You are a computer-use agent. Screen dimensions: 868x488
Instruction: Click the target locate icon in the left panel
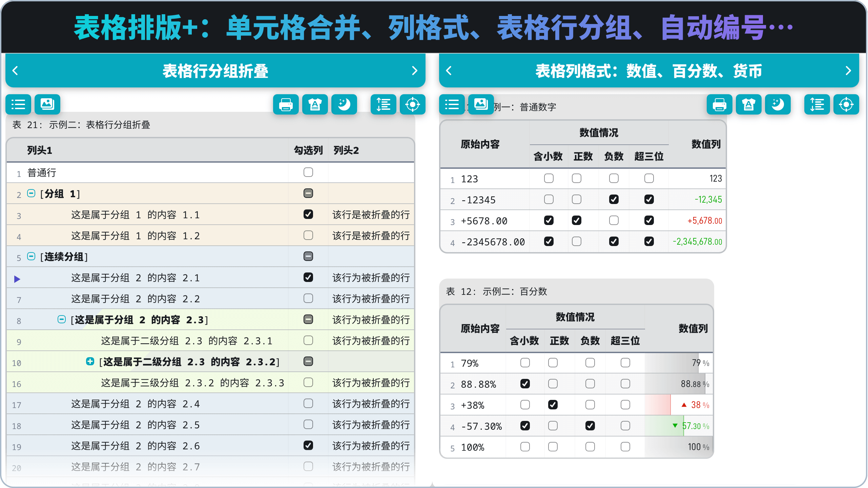413,104
